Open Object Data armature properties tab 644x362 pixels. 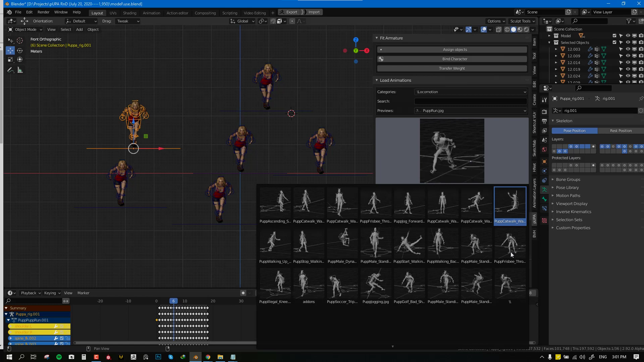coord(544,190)
